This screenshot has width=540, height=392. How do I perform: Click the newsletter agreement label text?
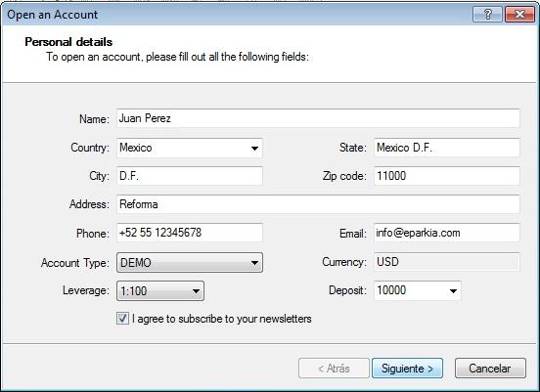[221, 319]
